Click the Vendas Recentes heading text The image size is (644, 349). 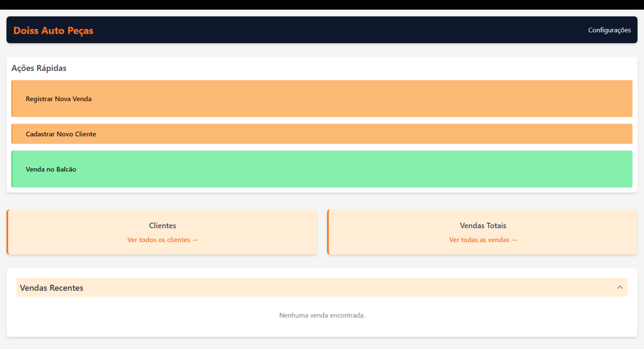click(x=52, y=288)
